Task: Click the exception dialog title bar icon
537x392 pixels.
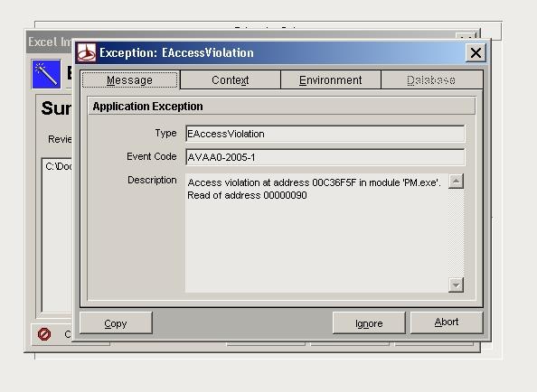Action: 86,52
